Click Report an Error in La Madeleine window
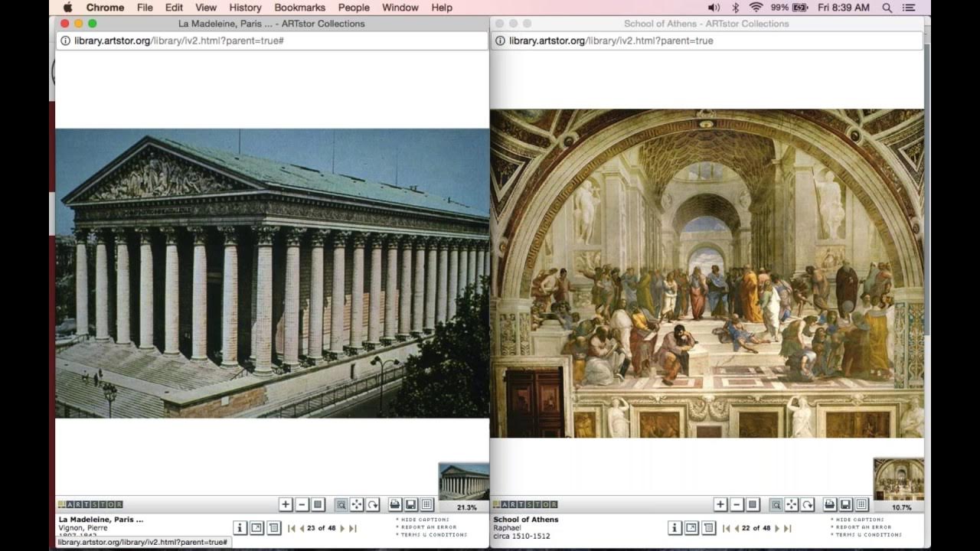The image size is (980, 551). [428, 527]
